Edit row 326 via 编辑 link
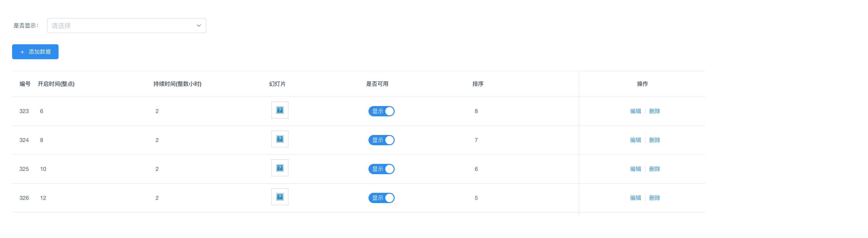 pos(635,198)
